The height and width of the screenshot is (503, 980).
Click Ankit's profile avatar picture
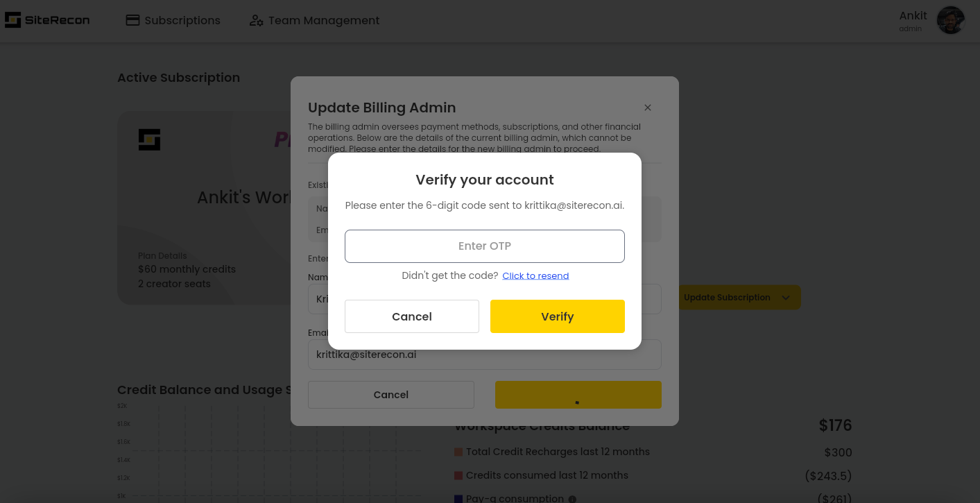pyautogui.click(x=950, y=20)
